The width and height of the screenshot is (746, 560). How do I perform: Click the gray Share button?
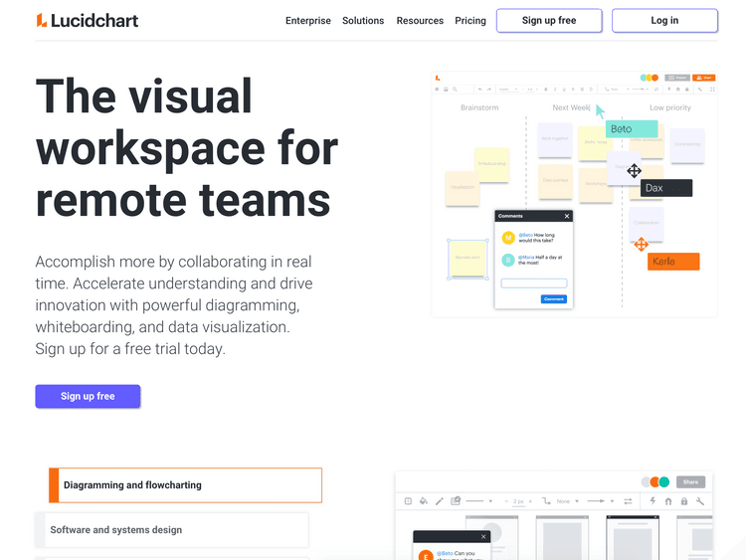[690, 481]
